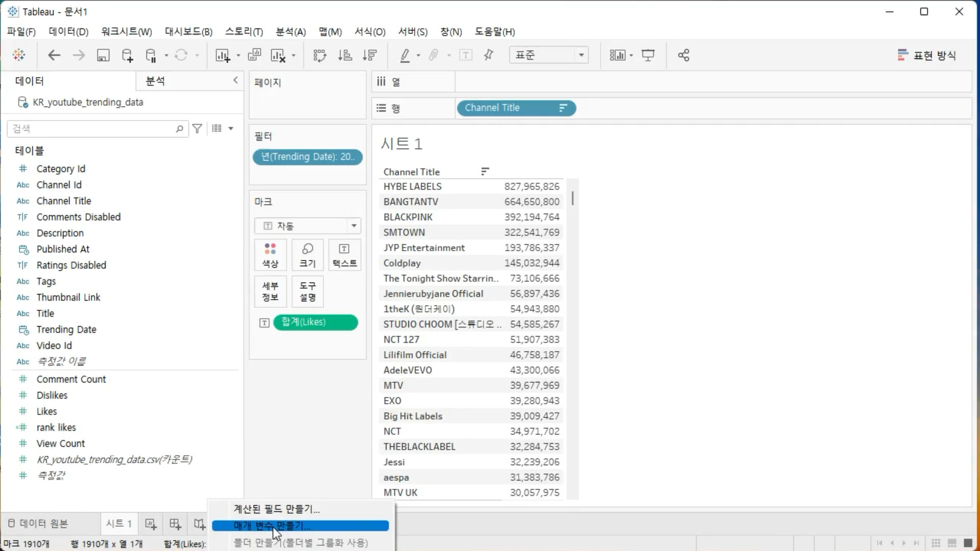Viewport: 980px width, 551px height.
Task: Open data pane view options dropdown arrow
Action: (231, 129)
